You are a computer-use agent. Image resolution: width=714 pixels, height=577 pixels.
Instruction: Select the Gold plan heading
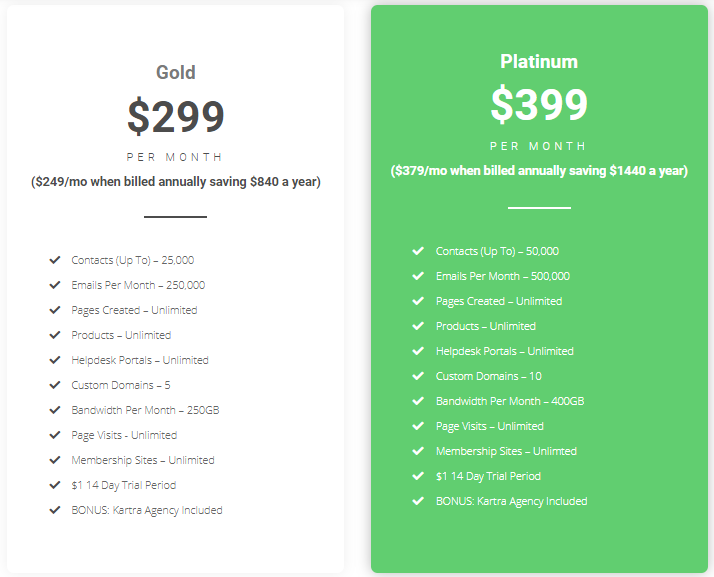(176, 72)
